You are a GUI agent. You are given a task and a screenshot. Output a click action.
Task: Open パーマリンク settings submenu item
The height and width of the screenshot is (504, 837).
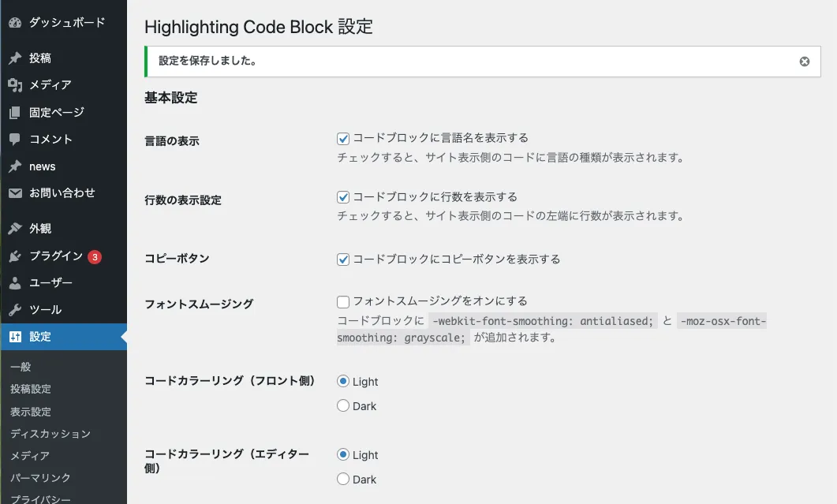tap(40, 477)
